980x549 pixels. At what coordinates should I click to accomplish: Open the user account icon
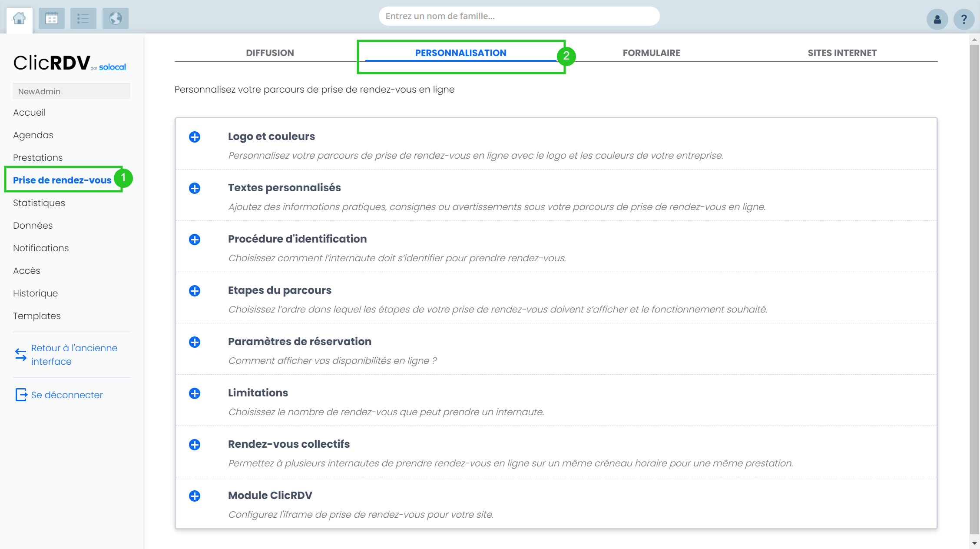tap(937, 20)
